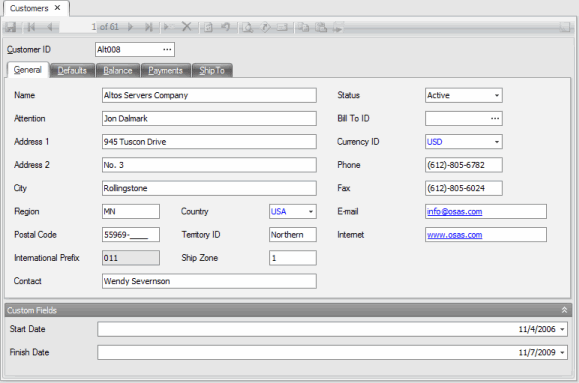The width and height of the screenshot is (579, 383).
Task: Open the Balance tab
Action: point(118,71)
